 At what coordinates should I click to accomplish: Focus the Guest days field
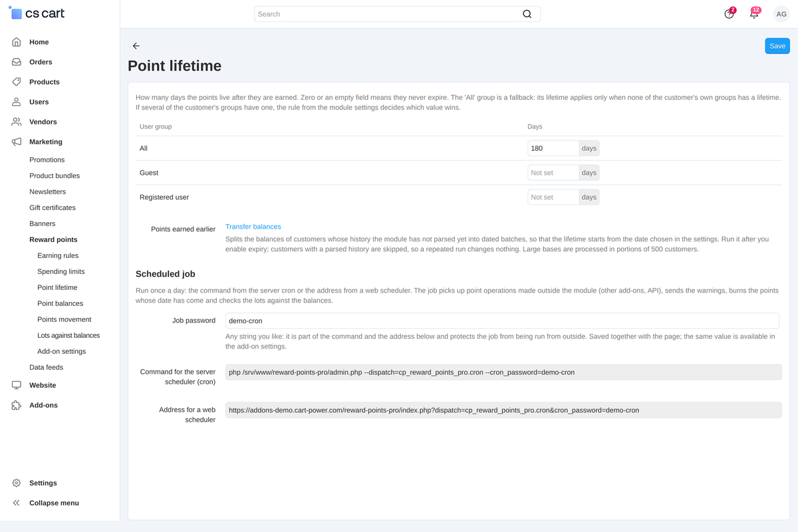pos(553,173)
